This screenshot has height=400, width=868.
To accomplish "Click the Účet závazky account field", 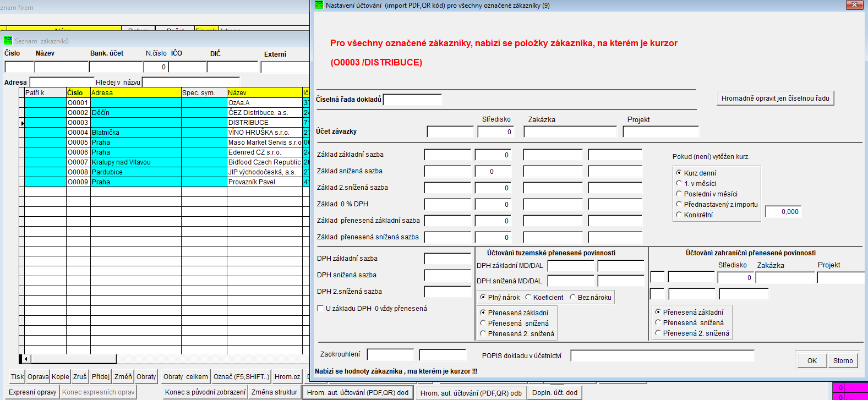I will click(450, 131).
